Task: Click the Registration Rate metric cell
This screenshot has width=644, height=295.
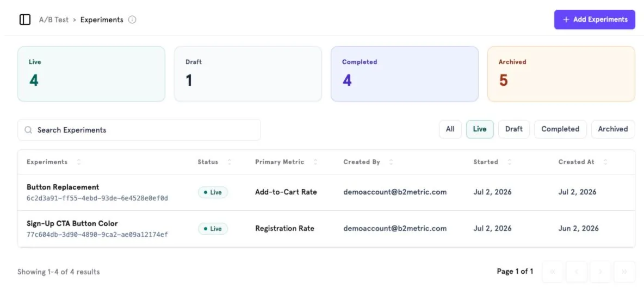Action: (284, 229)
